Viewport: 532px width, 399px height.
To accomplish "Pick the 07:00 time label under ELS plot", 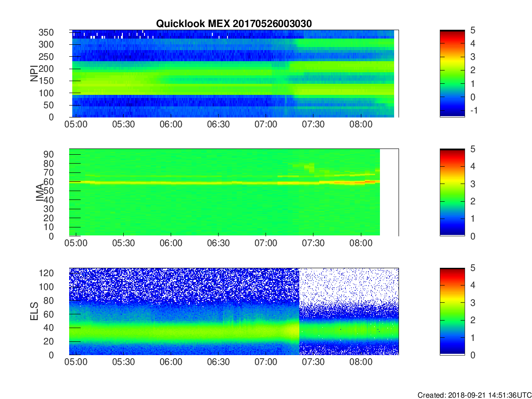I will coord(266,362).
